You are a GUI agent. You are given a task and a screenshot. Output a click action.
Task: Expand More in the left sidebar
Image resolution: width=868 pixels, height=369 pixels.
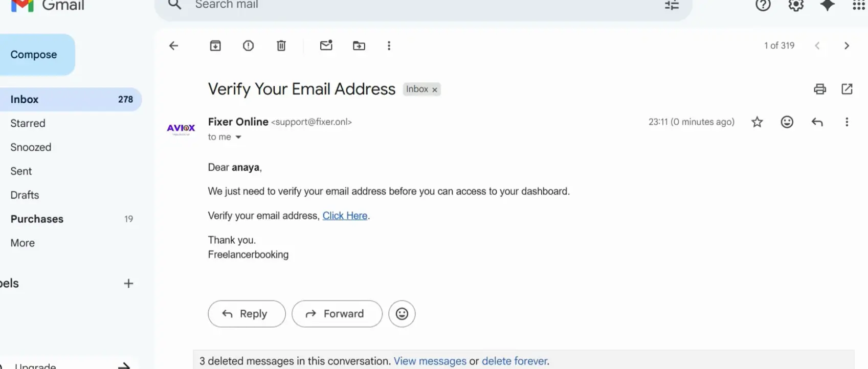(23, 243)
